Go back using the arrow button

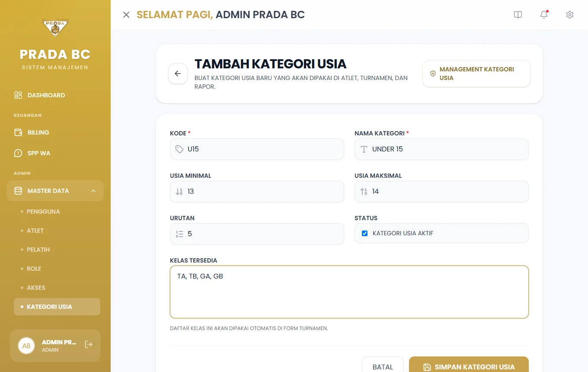(x=178, y=74)
